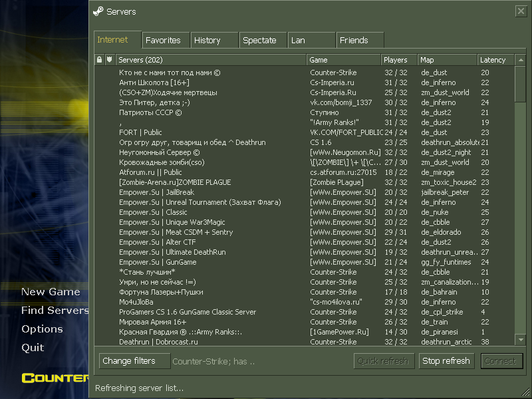The width and height of the screenshot is (532, 399).
Task: Open the Friends tab
Action: click(x=360, y=40)
